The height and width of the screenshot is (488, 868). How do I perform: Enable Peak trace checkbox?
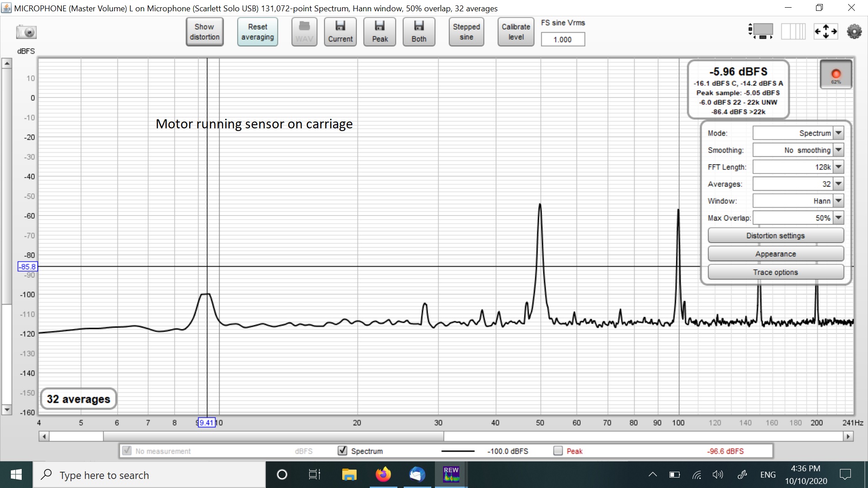pos(558,450)
